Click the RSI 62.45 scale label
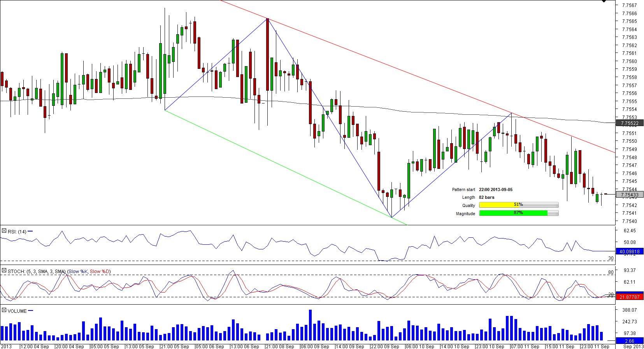This screenshot has height=349, width=644. [630, 231]
